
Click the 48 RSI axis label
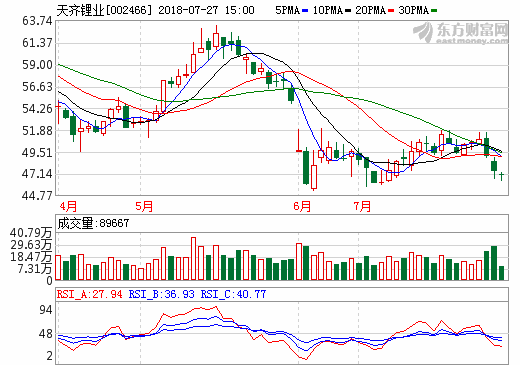click(46, 334)
